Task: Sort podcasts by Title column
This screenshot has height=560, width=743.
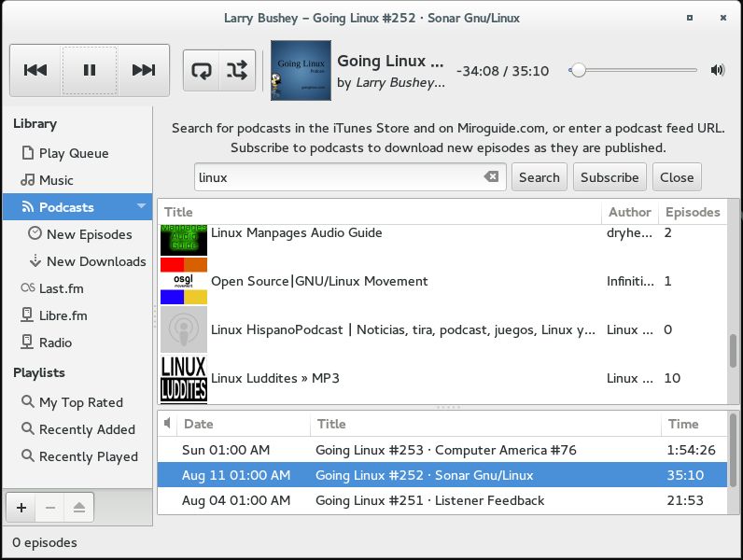Action: click(x=380, y=212)
